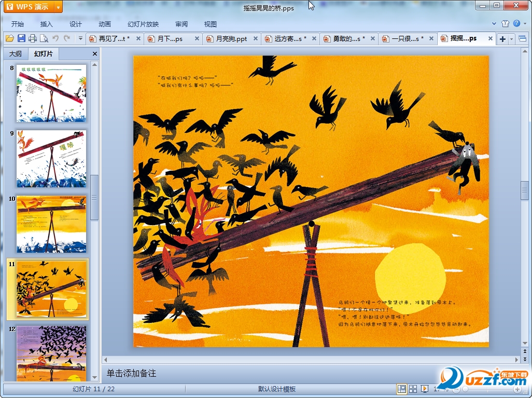Close the 月下...ps document tab
Image resolution: width=532 pixels, height=398 pixels.
[x=197, y=39]
